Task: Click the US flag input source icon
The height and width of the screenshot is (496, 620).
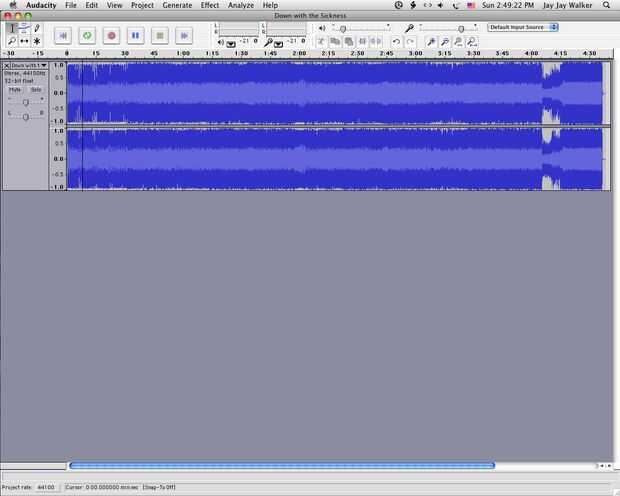Action: (471, 6)
